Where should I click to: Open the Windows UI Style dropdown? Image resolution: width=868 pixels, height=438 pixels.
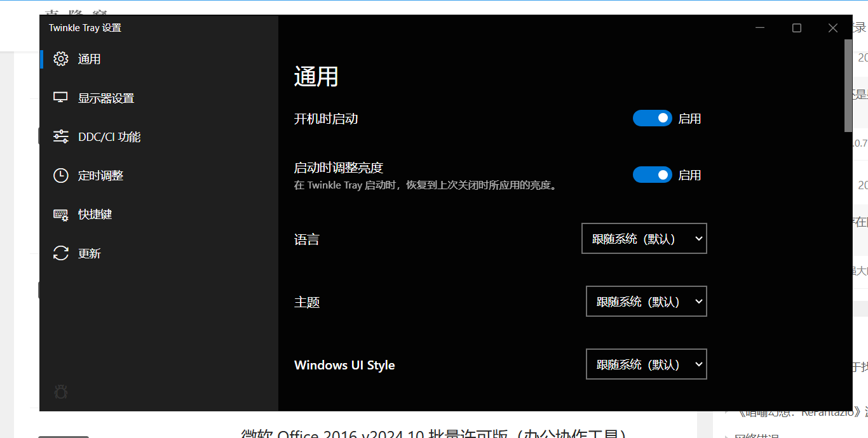pos(646,364)
